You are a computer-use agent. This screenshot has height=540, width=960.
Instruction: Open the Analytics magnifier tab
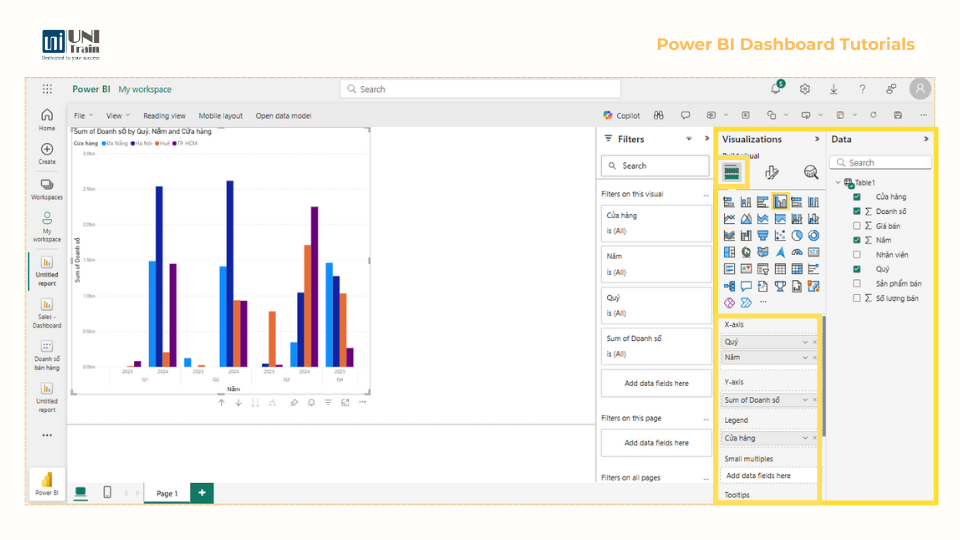tap(811, 173)
